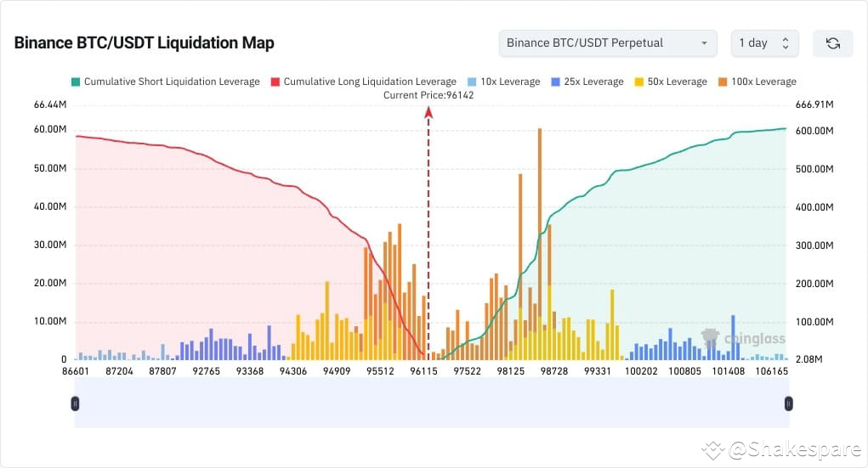Viewport: 868px width, 468px height.
Task: Click the right handle of the range slider
Action: point(788,403)
